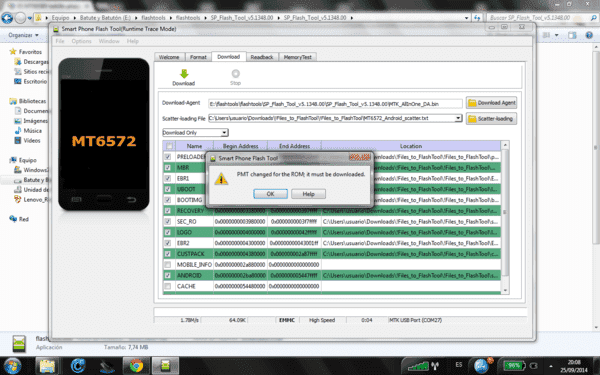Open the File menu

[x=60, y=41]
